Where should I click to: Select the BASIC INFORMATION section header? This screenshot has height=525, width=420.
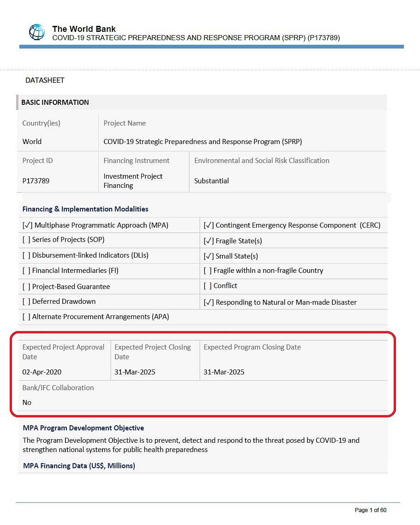tap(55, 103)
